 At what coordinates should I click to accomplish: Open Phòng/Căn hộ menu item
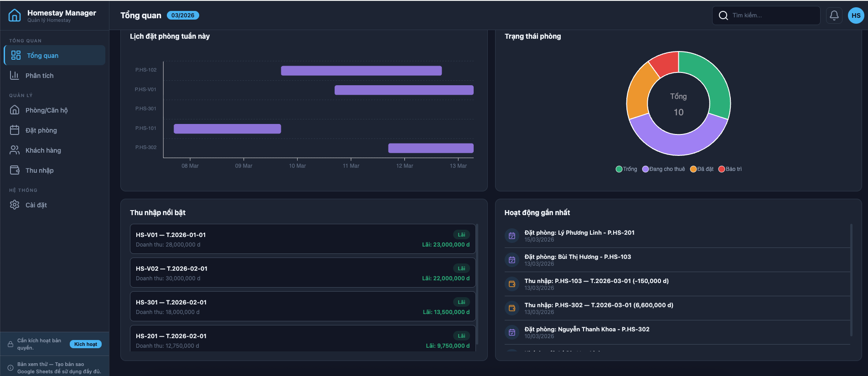pos(46,110)
